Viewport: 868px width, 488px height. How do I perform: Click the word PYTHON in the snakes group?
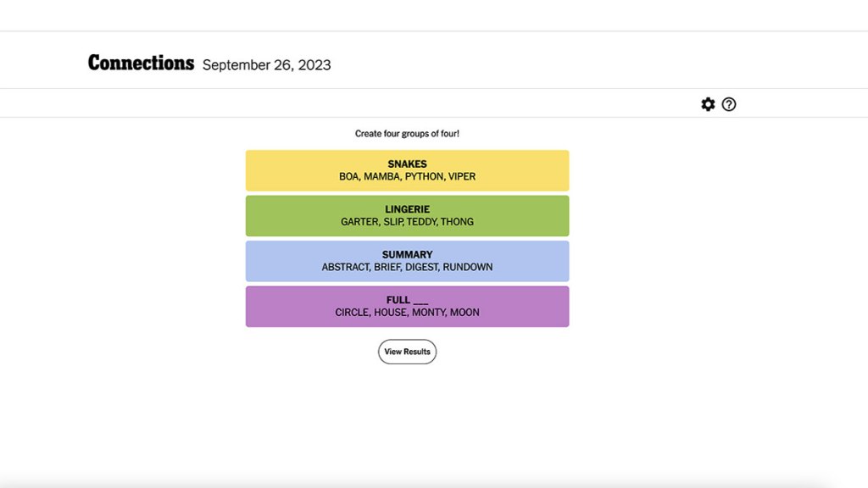point(423,177)
